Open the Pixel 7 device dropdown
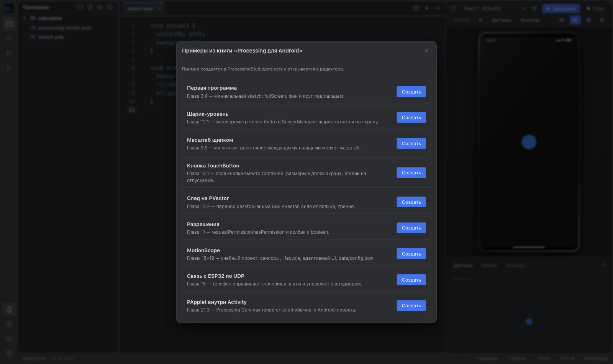Screen dimensions: 613x364 pos(493,8)
